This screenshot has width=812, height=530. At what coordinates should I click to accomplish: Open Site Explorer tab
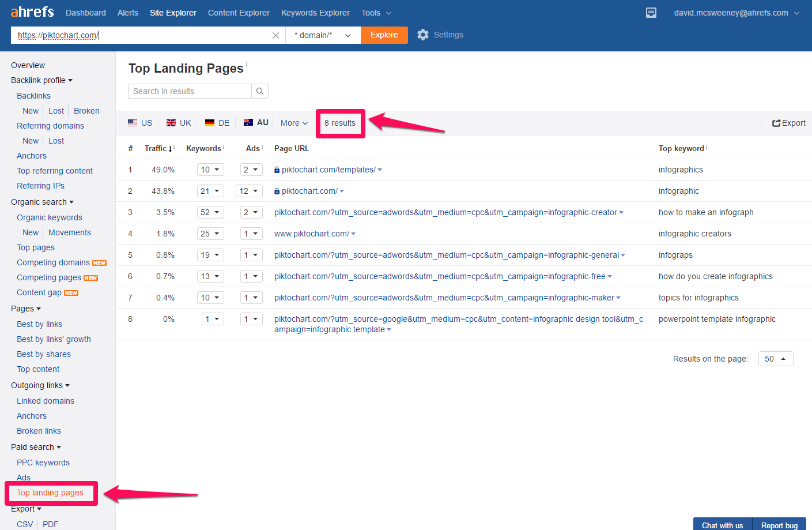173,13
